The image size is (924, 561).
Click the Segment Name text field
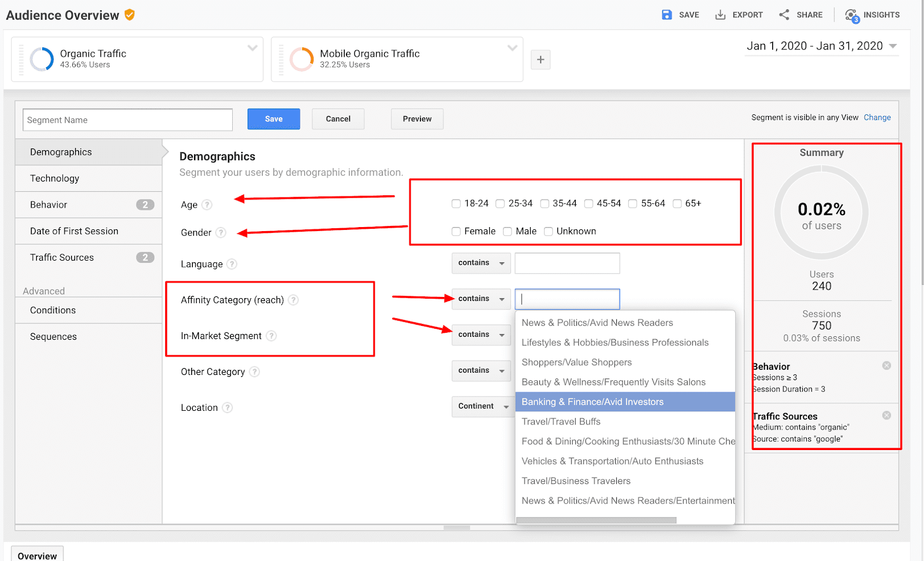point(128,120)
